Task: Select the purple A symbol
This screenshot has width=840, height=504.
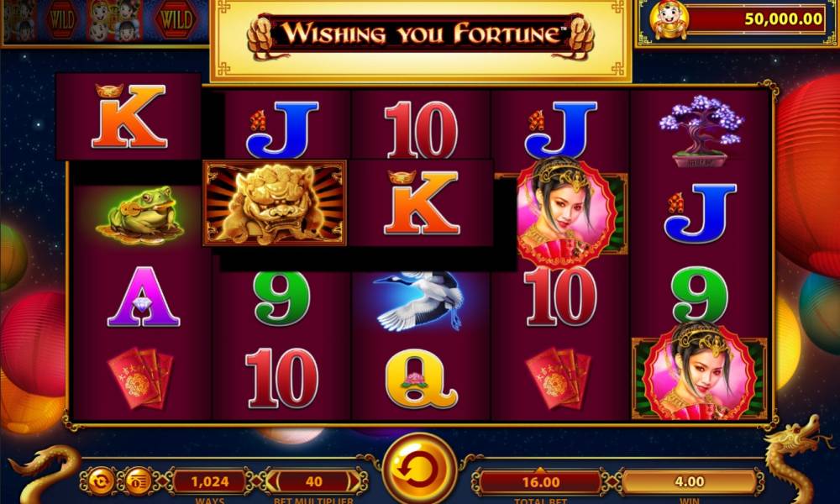Action: coord(143,297)
